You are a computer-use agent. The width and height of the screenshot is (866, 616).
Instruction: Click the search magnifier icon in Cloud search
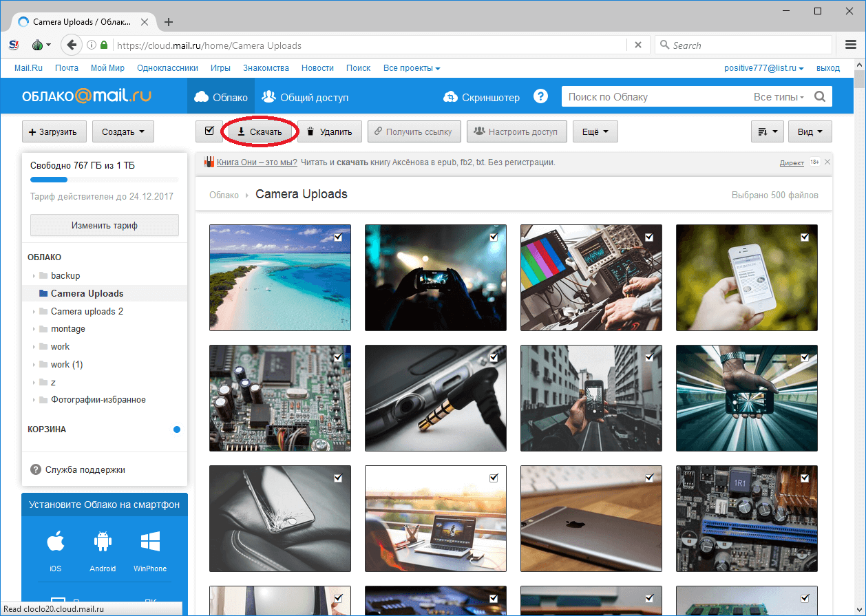pyautogui.click(x=819, y=97)
